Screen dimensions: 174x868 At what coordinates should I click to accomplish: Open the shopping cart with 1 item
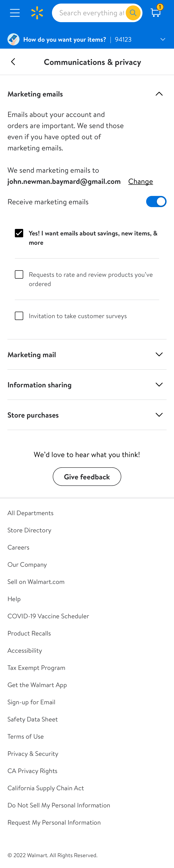(155, 13)
